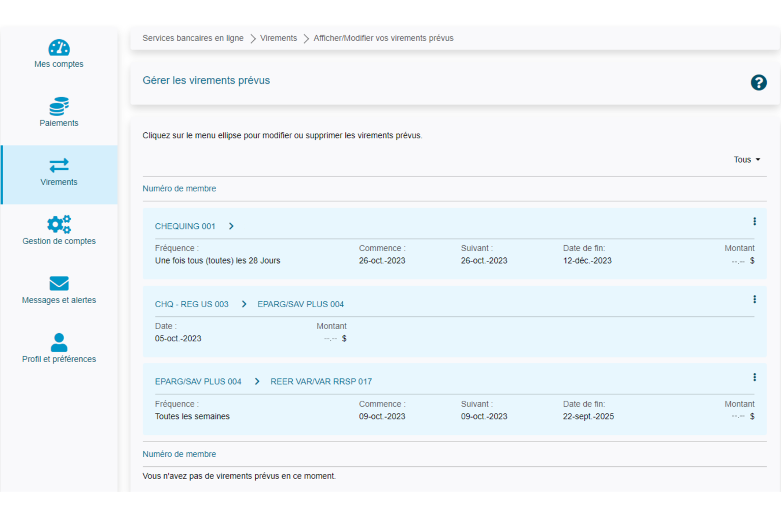Click the help question mark icon
The height and width of the screenshot is (532, 781).
(758, 82)
